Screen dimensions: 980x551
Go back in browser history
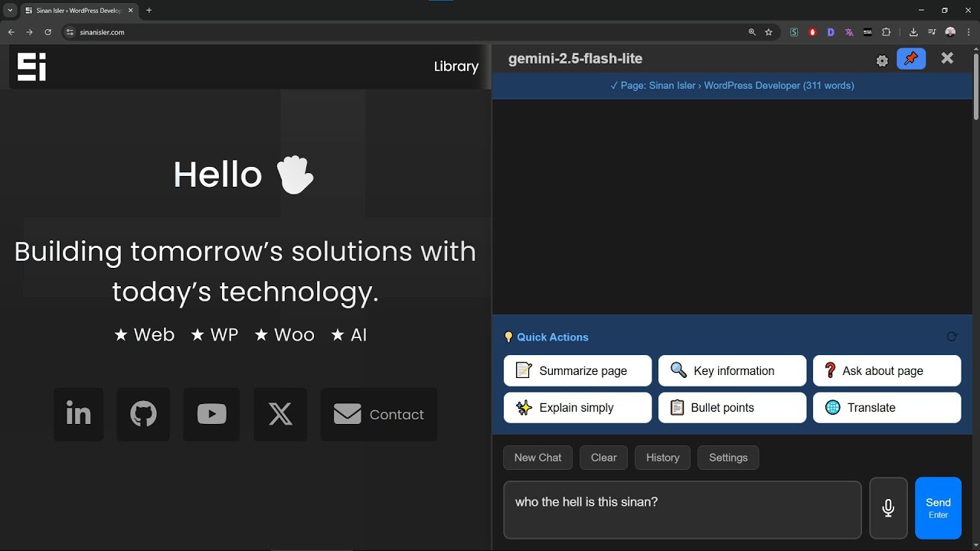(x=11, y=32)
